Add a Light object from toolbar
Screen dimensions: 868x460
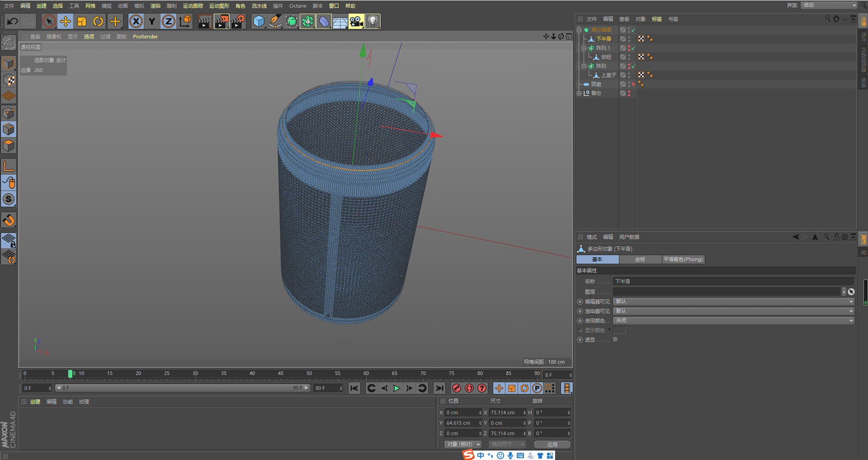(373, 21)
